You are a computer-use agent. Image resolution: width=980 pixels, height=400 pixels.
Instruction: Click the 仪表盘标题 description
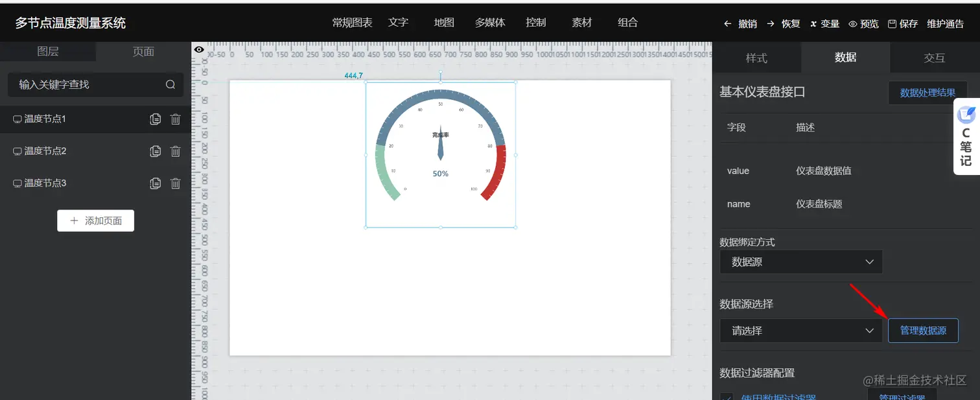click(819, 204)
